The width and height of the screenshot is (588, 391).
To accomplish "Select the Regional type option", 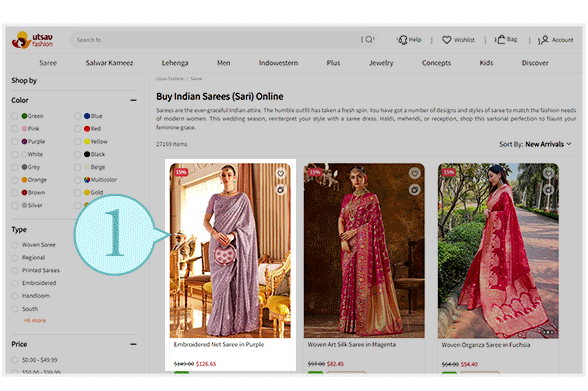I will pos(15,258).
